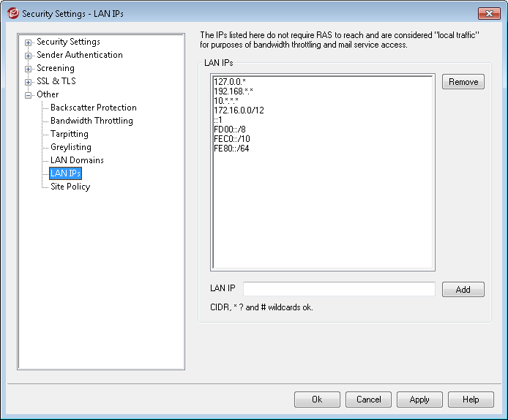Image resolution: width=508 pixels, height=420 pixels.
Task: Click into the LAN IP field
Action: point(339,289)
